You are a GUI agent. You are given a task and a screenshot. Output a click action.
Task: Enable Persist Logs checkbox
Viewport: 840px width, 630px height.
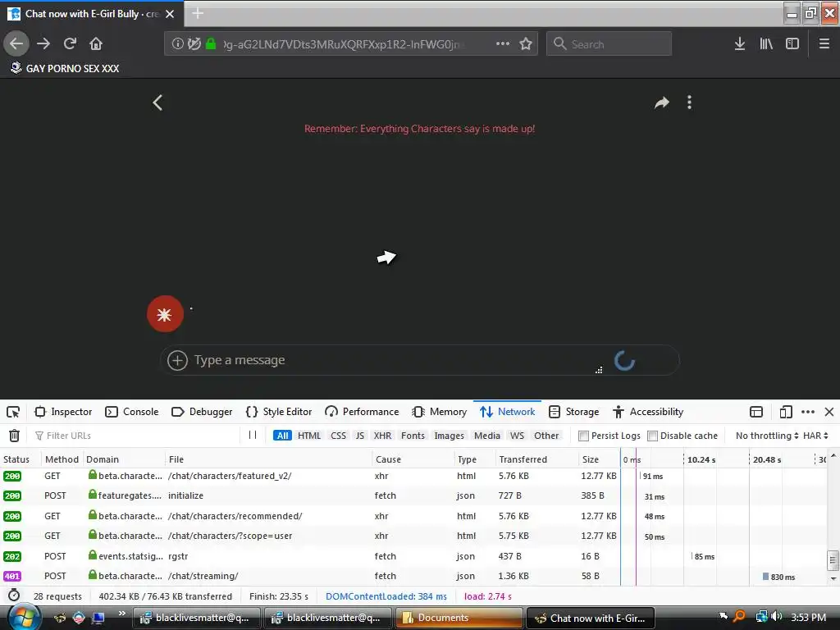tap(583, 436)
